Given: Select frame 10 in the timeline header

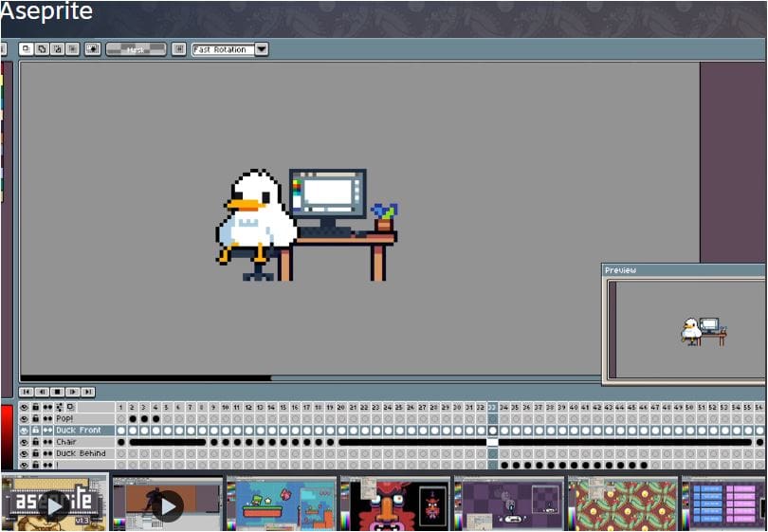Looking at the screenshot, I should click(x=226, y=407).
